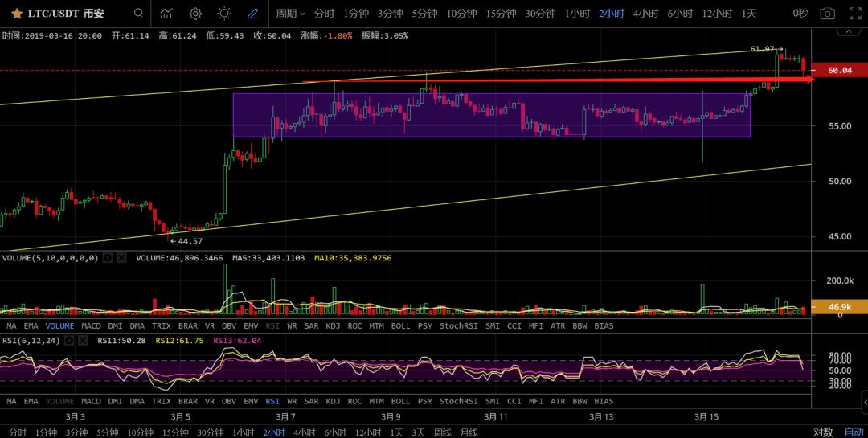Click the 3月 11 date axis label
Viewport: 868px width, 438px height.
pyautogui.click(x=495, y=417)
